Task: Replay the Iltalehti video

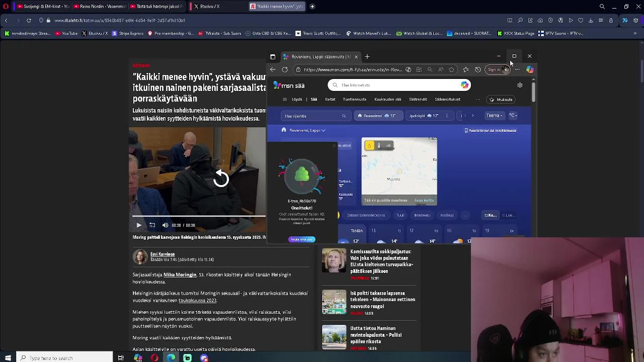Action: click(221, 178)
